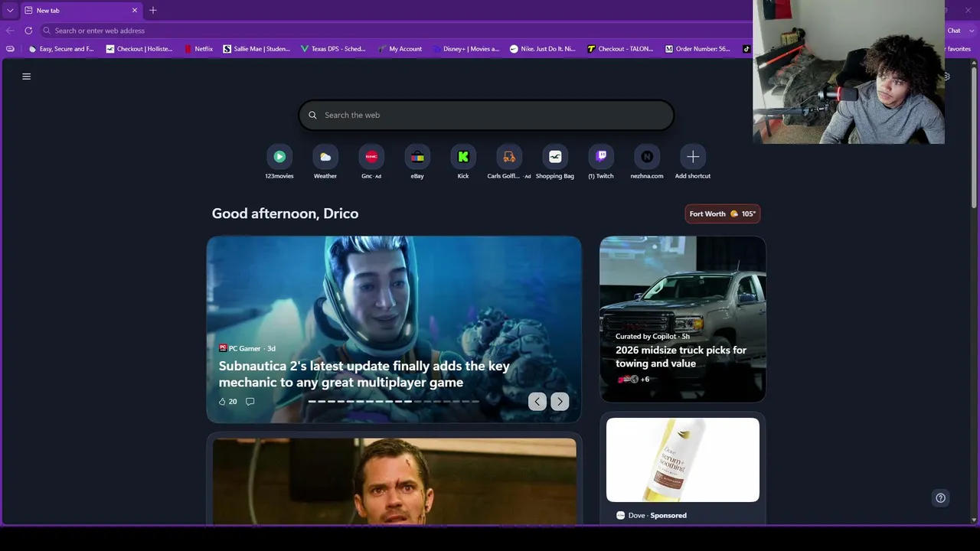Go to next carousel story
The width and height of the screenshot is (980, 551).
[x=560, y=402]
